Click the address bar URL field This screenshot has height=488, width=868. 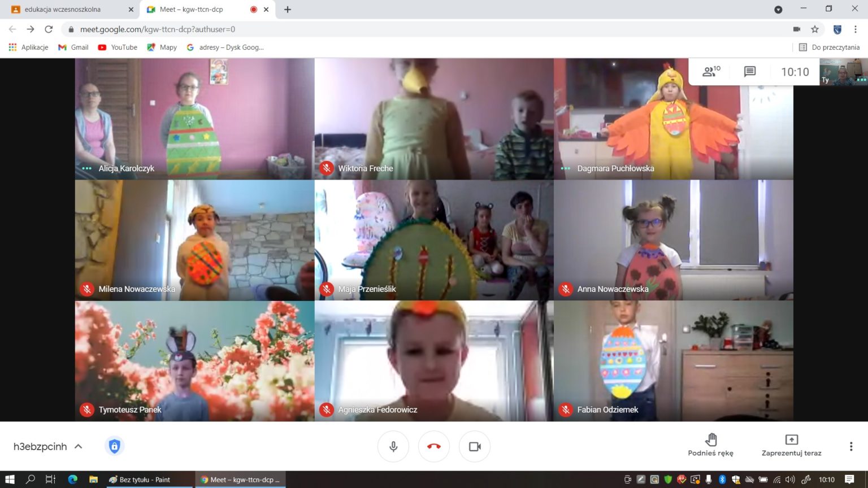point(429,29)
